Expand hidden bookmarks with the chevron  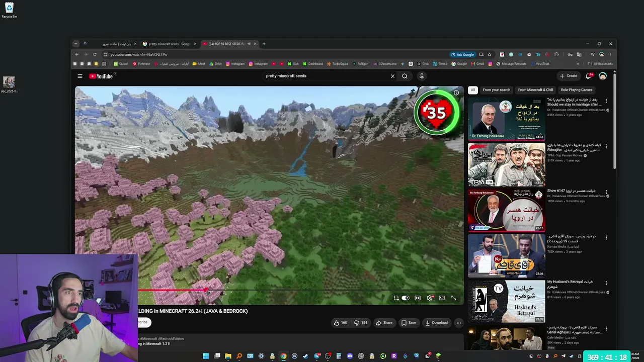(578, 64)
